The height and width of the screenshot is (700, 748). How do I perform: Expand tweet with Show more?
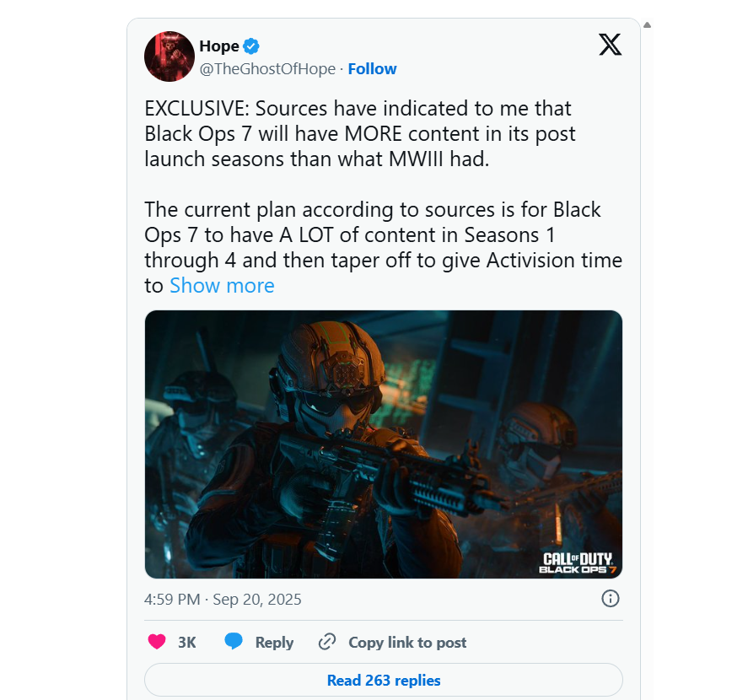pyautogui.click(x=222, y=285)
